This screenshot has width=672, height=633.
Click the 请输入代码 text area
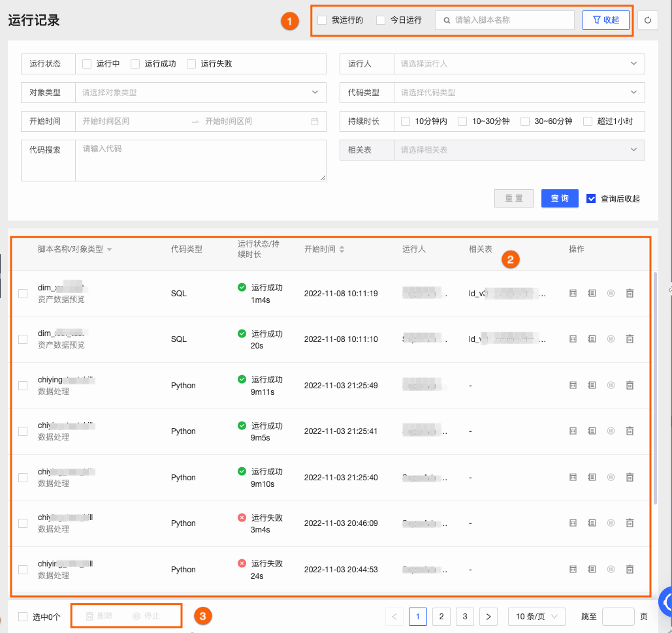(x=200, y=161)
